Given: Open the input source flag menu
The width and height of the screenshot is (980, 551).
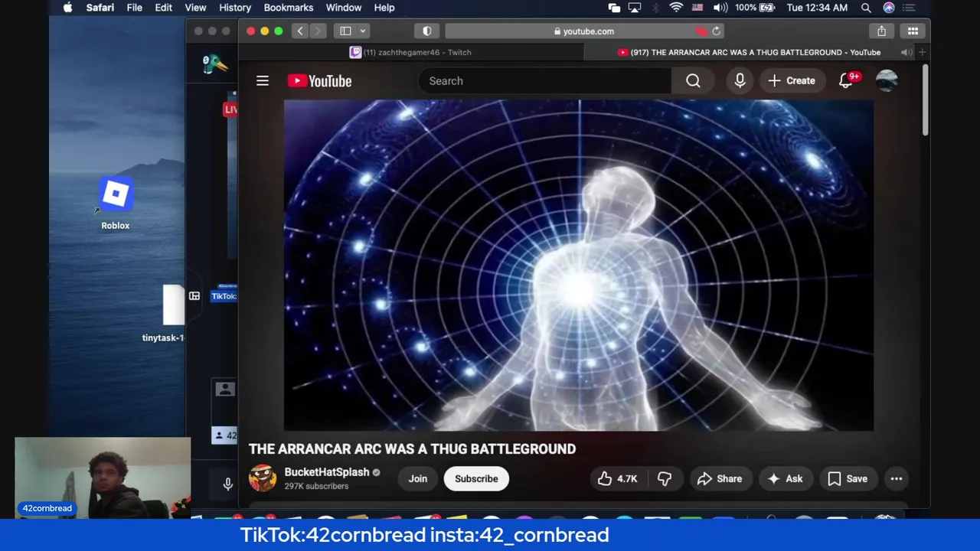Looking at the screenshot, I should 697,8.
